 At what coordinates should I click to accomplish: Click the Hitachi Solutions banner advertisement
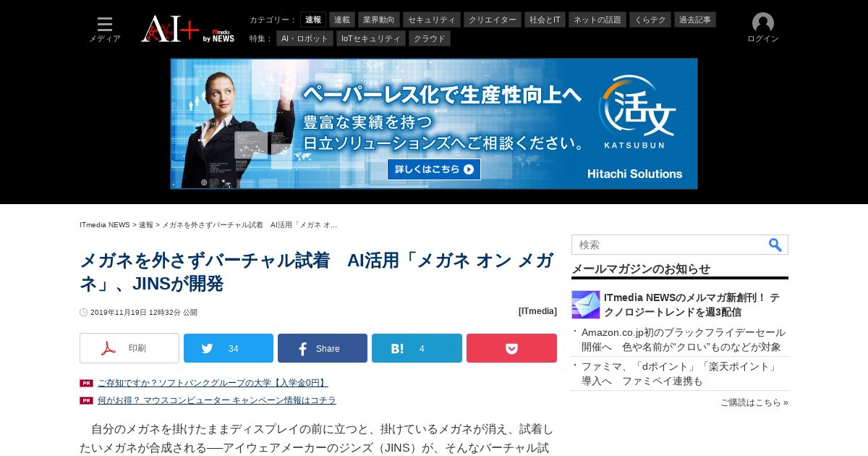coord(434,124)
